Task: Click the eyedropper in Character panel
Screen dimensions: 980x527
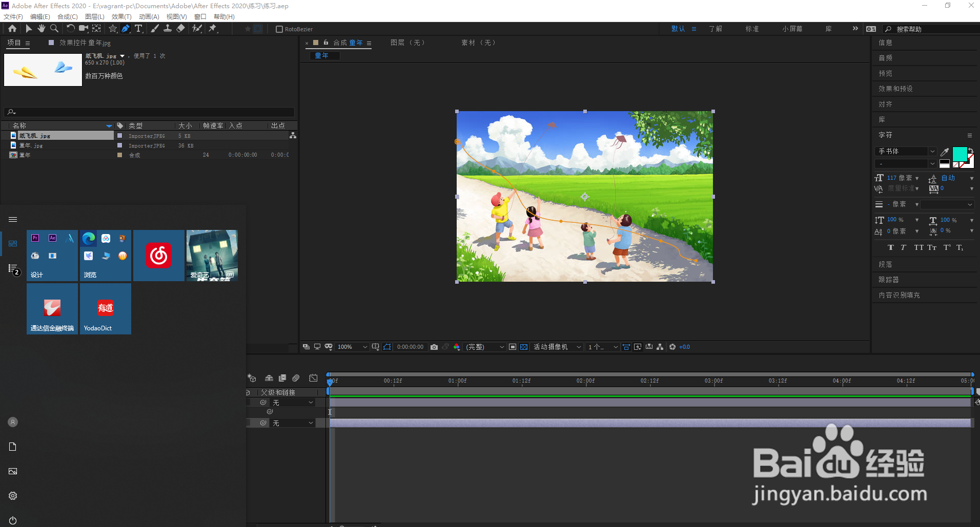Action: [945, 152]
